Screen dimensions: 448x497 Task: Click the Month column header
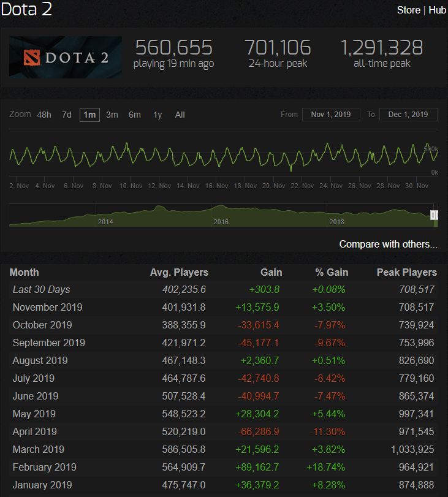click(24, 272)
